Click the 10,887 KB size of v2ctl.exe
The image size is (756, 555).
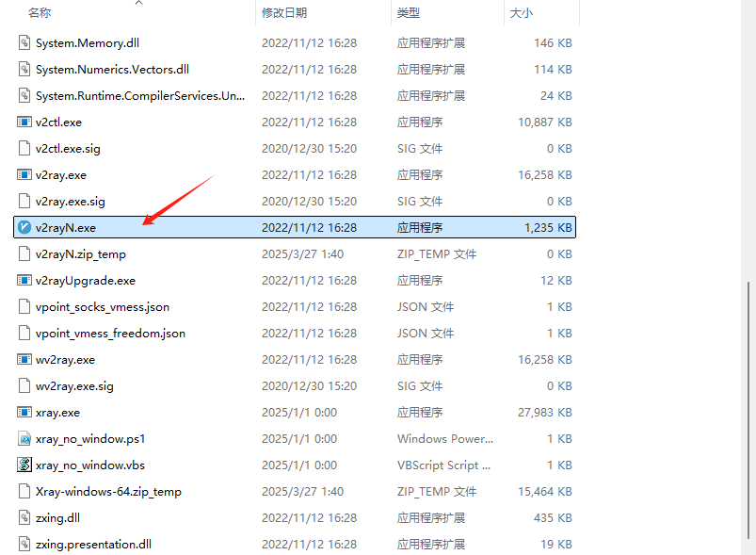tap(545, 122)
